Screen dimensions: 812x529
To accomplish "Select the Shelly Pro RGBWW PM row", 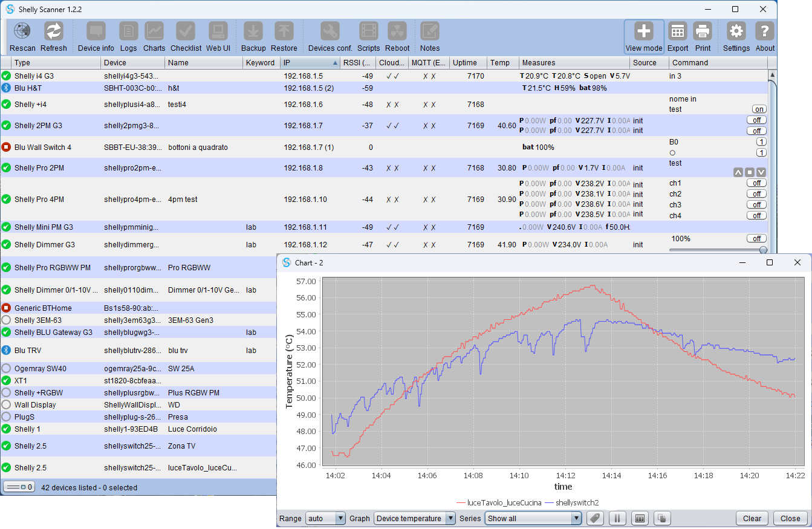I will click(x=139, y=267).
